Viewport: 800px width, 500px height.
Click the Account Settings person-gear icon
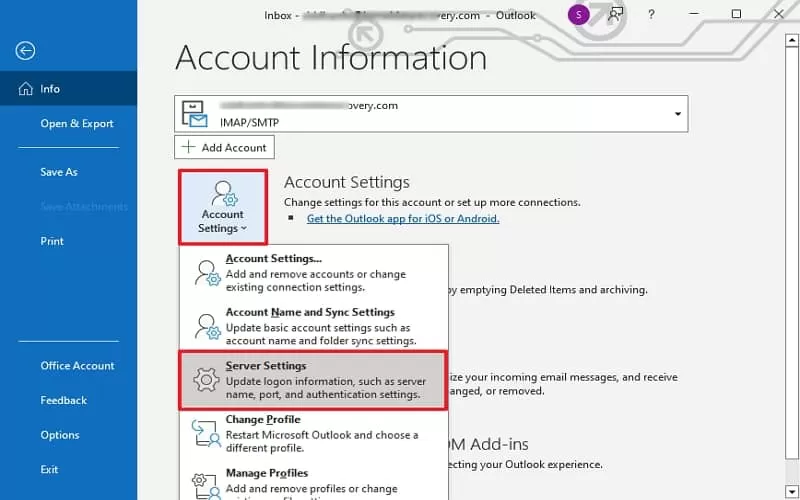[223, 193]
